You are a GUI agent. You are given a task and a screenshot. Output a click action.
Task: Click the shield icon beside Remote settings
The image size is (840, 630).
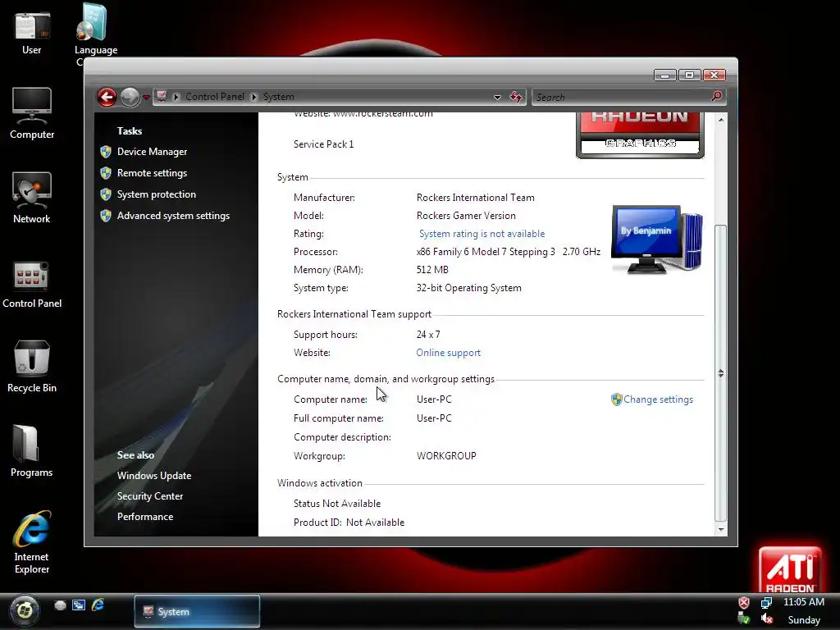106,173
